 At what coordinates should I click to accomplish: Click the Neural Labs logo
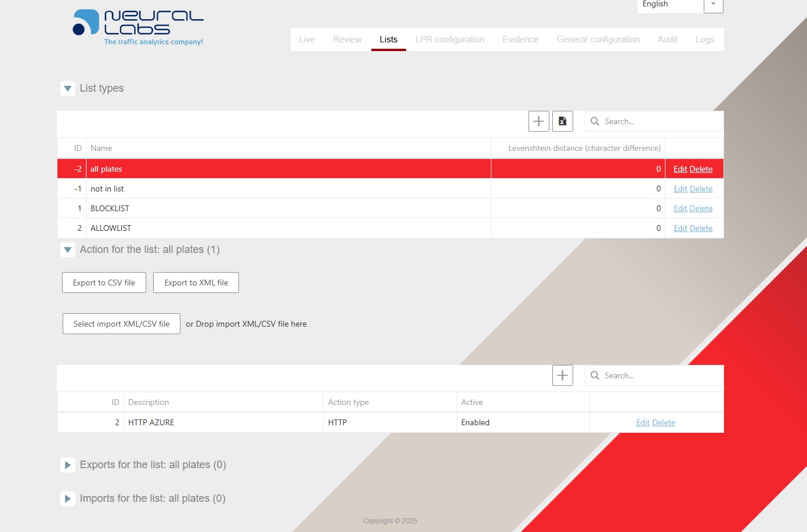(x=138, y=27)
